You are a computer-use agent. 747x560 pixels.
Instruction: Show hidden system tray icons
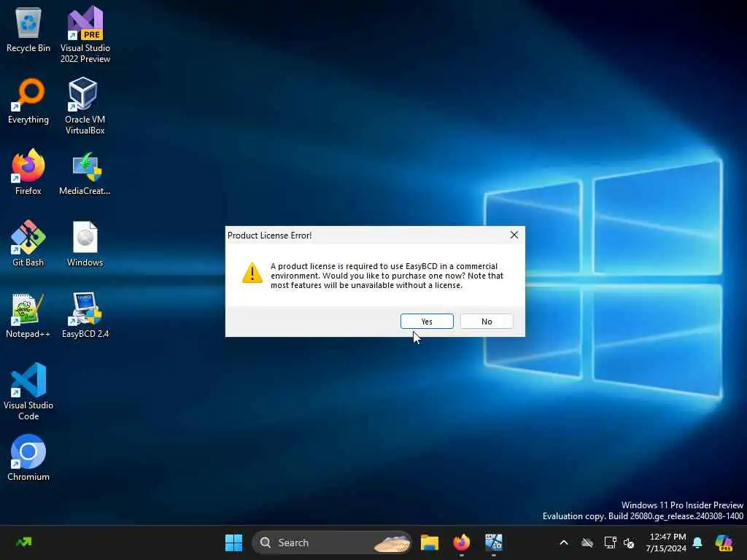(x=564, y=542)
